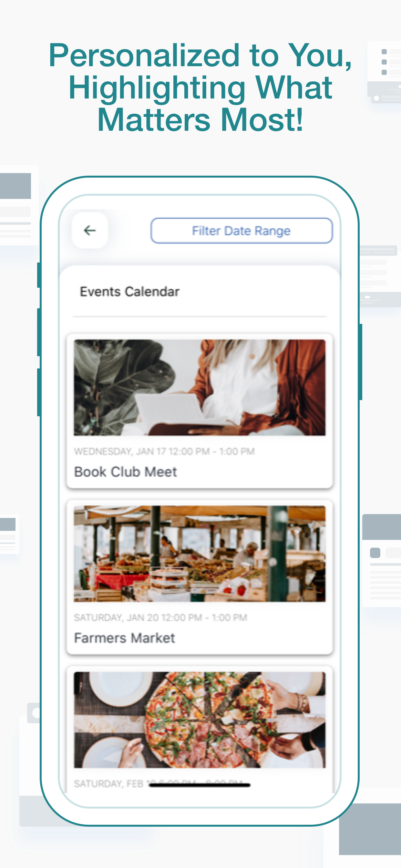Viewport: 401px width, 868px height.
Task: Open the Filter Date Range button
Action: (241, 231)
